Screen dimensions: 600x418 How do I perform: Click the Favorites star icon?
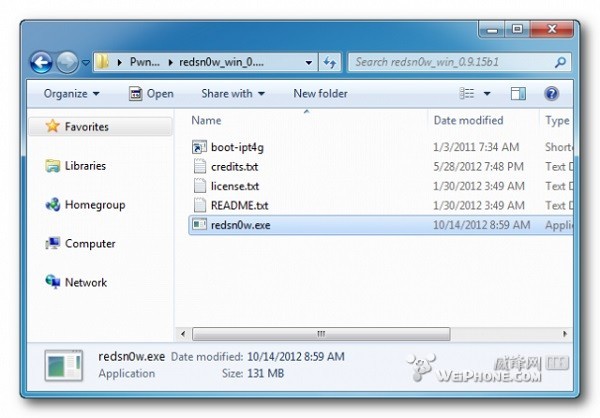point(52,126)
